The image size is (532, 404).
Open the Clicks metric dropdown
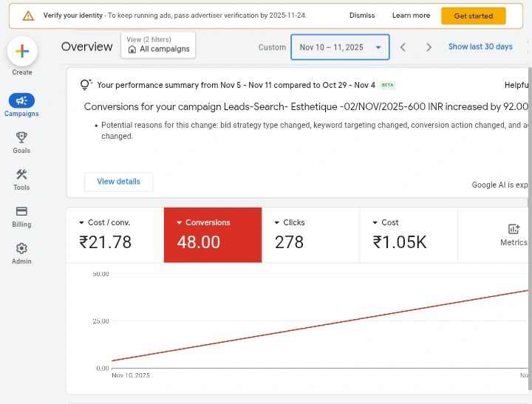[277, 222]
